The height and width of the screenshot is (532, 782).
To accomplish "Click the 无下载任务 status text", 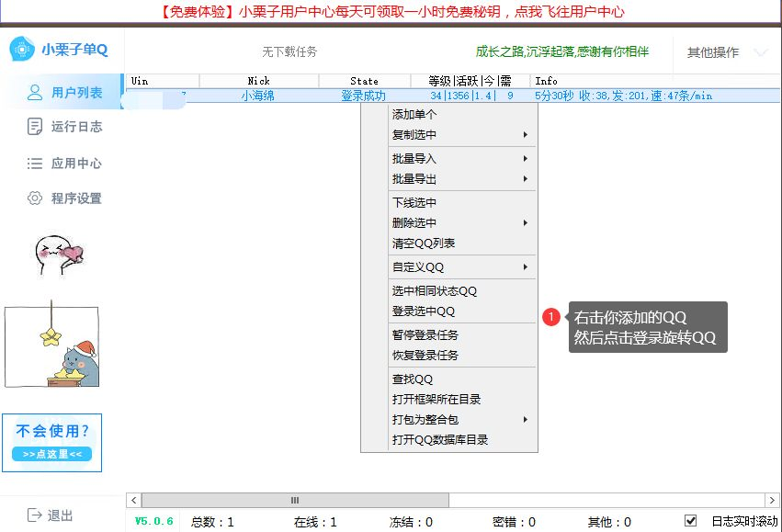I will click(x=289, y=51).
